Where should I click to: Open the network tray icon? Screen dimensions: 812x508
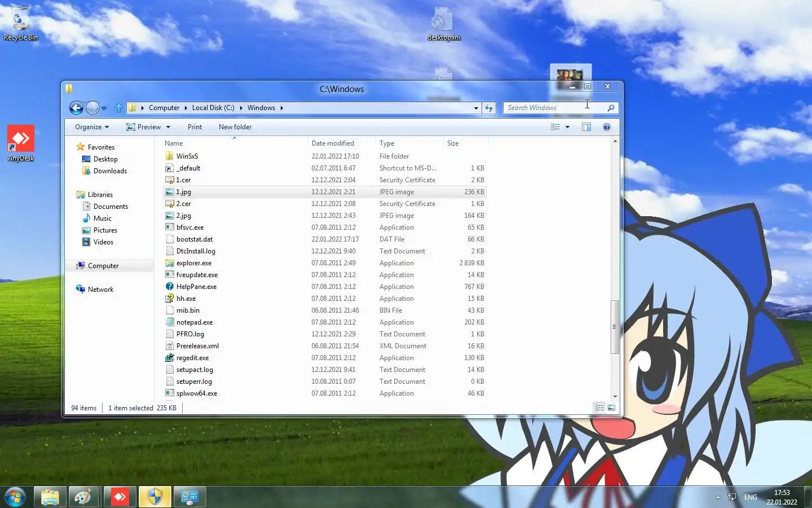click(732, 497)
